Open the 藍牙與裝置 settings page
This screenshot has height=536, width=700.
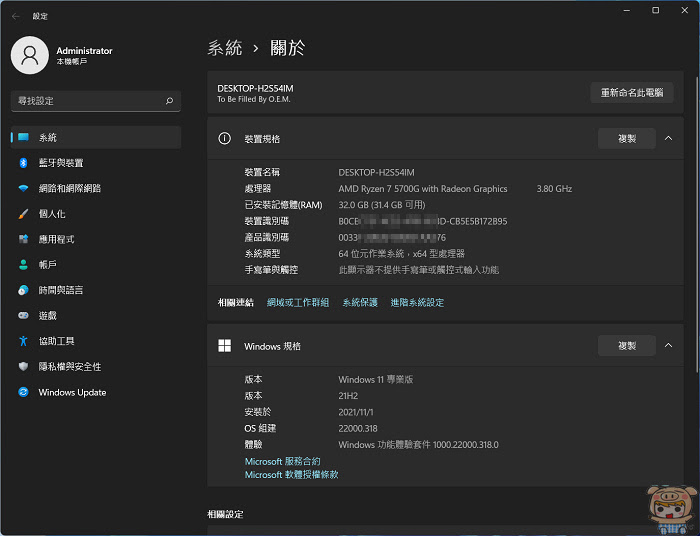pyautogui.click(x=96, y=163)
